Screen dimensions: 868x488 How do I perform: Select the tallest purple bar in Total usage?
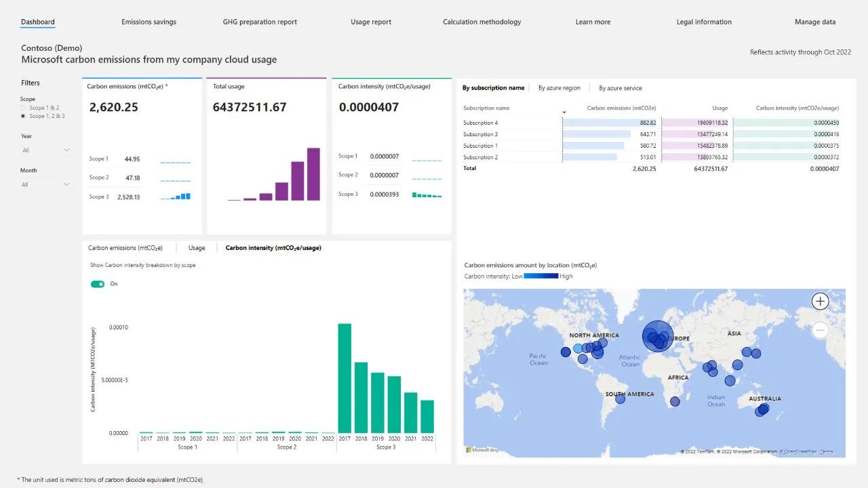point(313,174)
